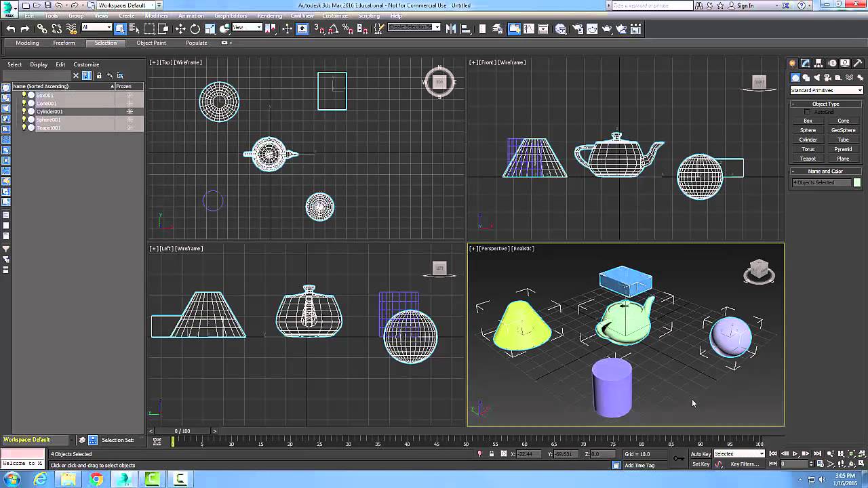Click the time slider 0/100 handle

[x=182, y=431]
